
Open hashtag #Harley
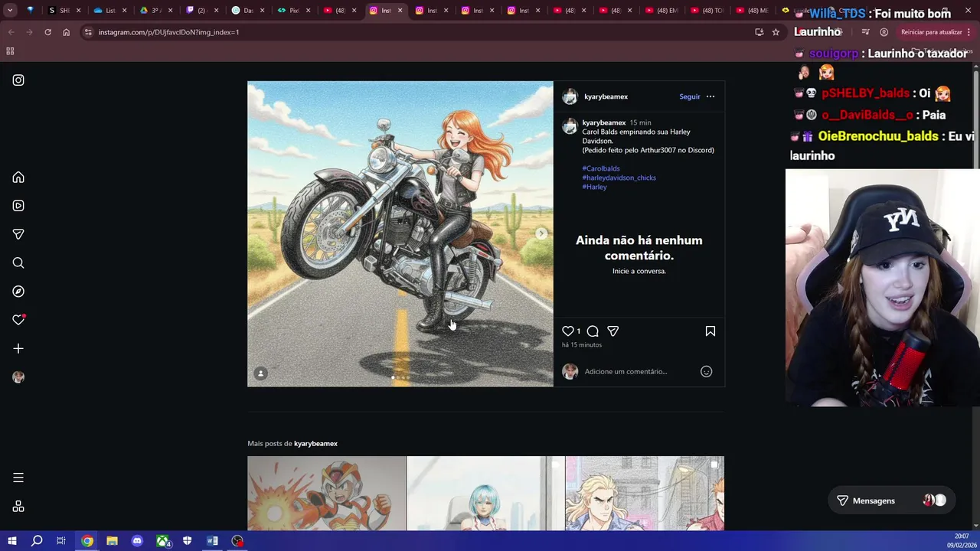[x=594, y=187]
